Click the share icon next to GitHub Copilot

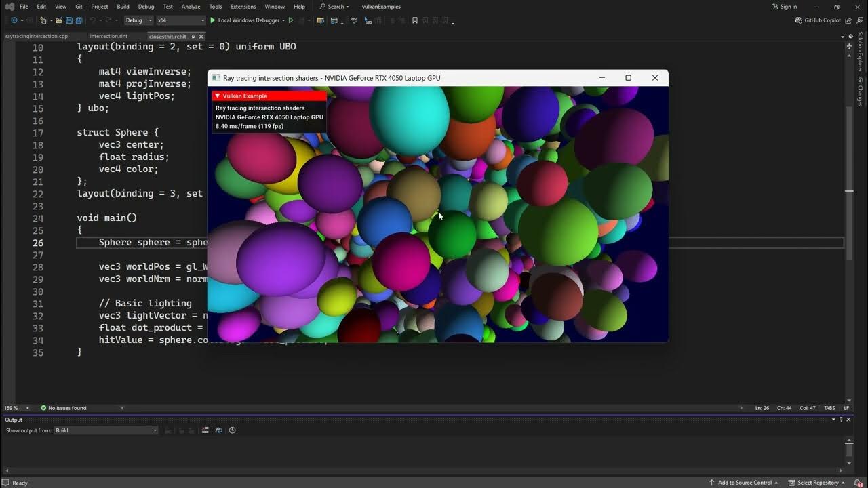(849, 20)
